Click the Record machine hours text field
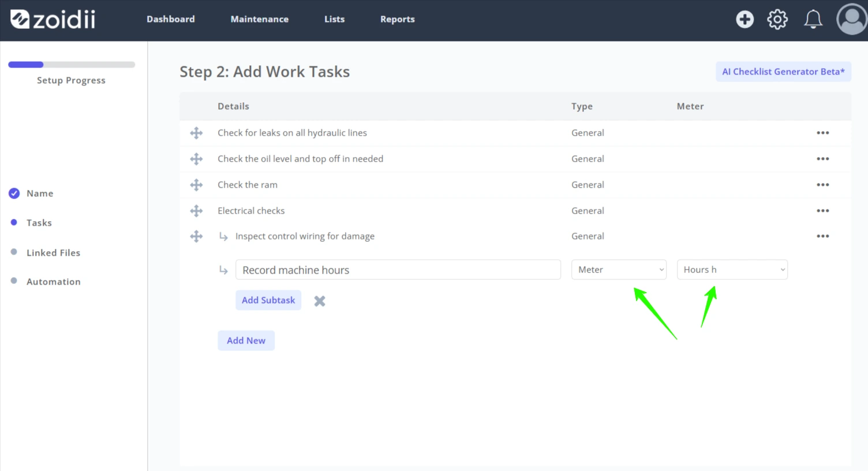The height and width of the screenshot is (471, 868). (398, 270)
